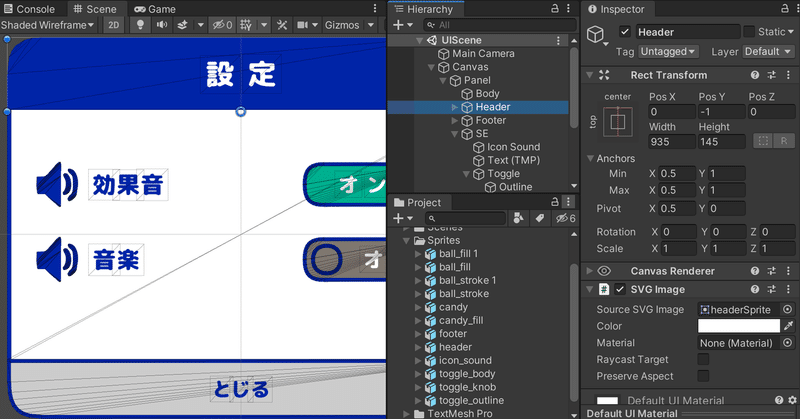Open the Default layer dropdown
The height and width of the screenshot is (419, 800).
(767, 52)
